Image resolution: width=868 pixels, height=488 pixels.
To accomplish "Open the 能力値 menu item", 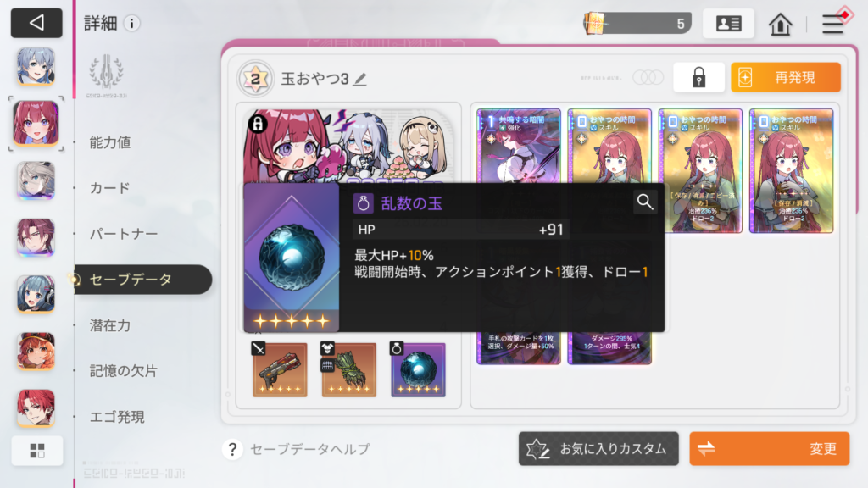I will [x=110, y=142].
